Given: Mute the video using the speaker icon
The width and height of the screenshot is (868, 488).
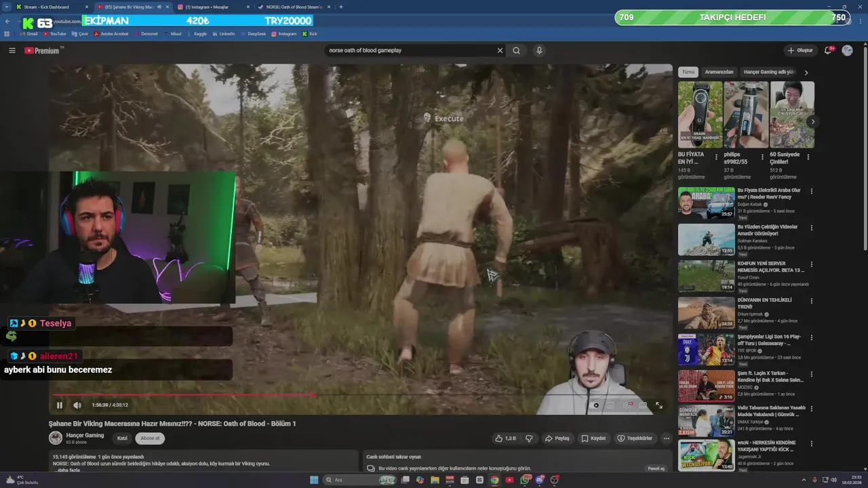Looking at the screenshot, I should 77,405.
